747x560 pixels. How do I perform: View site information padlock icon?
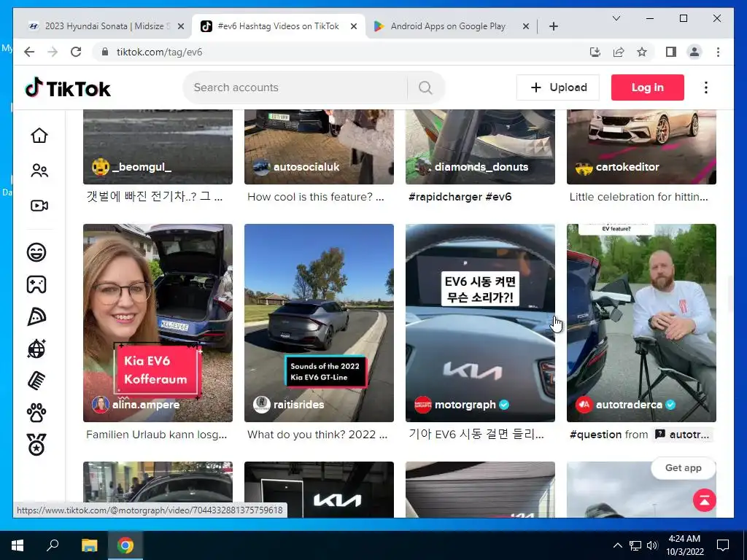click(x=105, y=52)
